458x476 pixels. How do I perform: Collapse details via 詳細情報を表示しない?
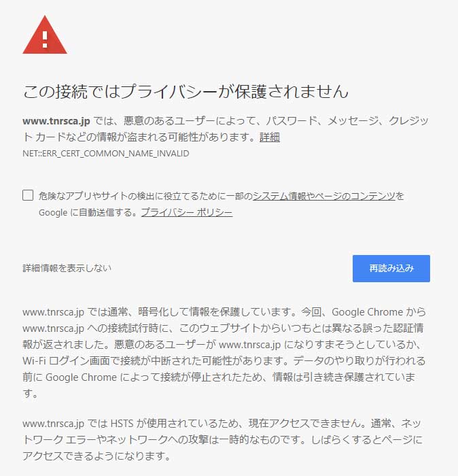[x=67, y=268]
